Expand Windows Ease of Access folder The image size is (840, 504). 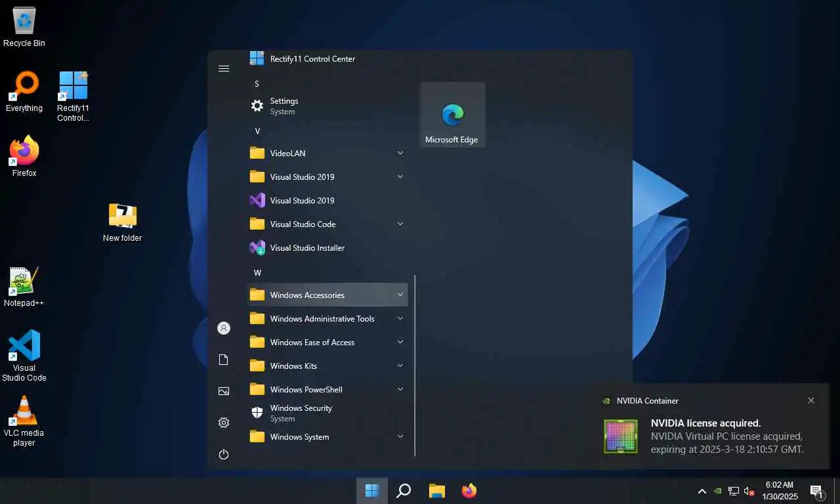click(327, 342)
